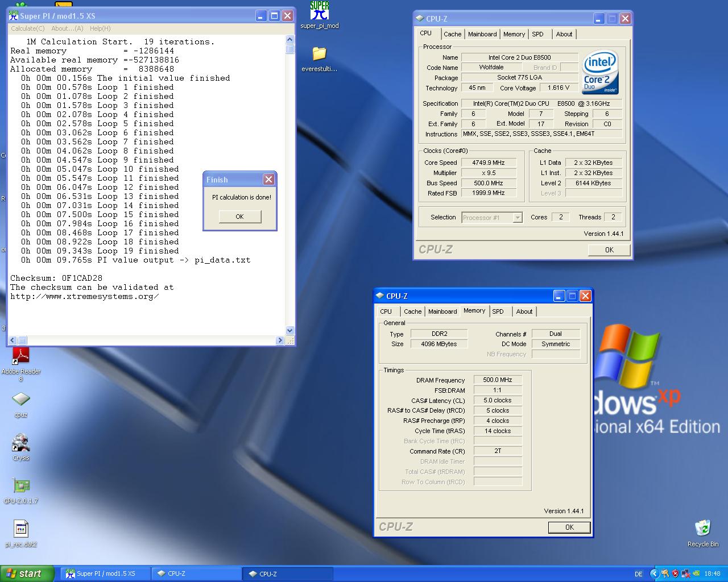This screenshot has width=728, height=582.
Task: Click the Command Rate value 2T
Action: [498, 451]
